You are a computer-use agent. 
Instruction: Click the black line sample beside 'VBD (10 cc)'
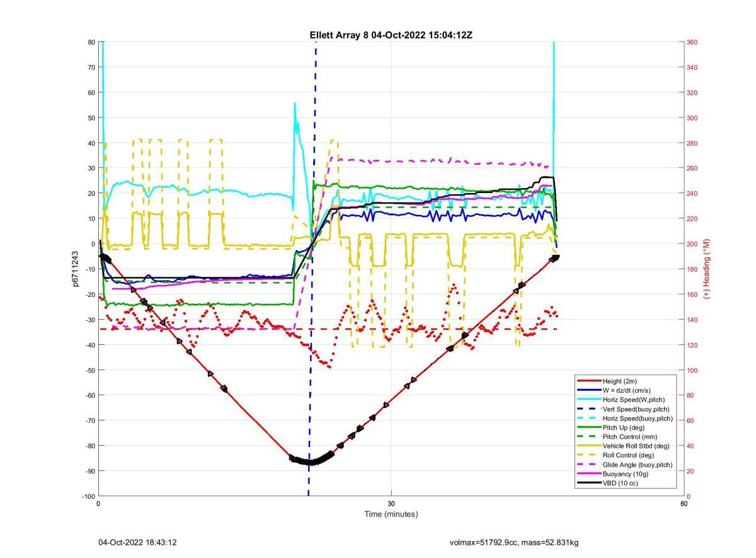pyautogui.click(x=588, y=484)
